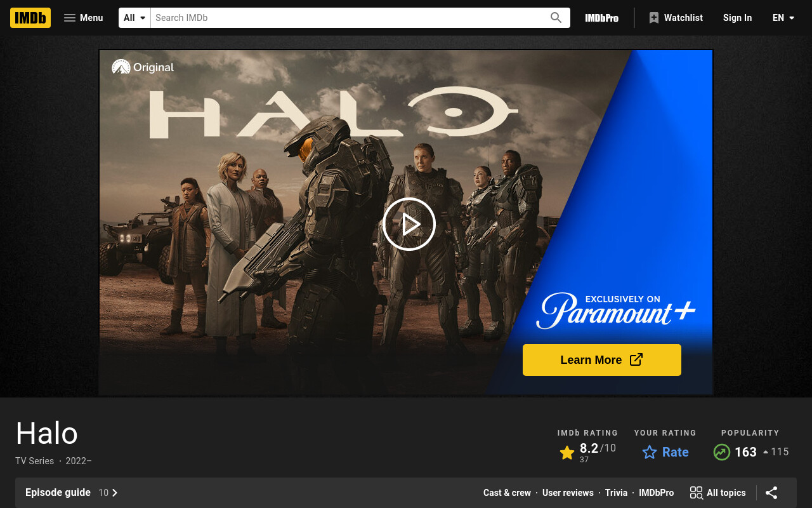Open the Trivia link

(x=616, y=493)
